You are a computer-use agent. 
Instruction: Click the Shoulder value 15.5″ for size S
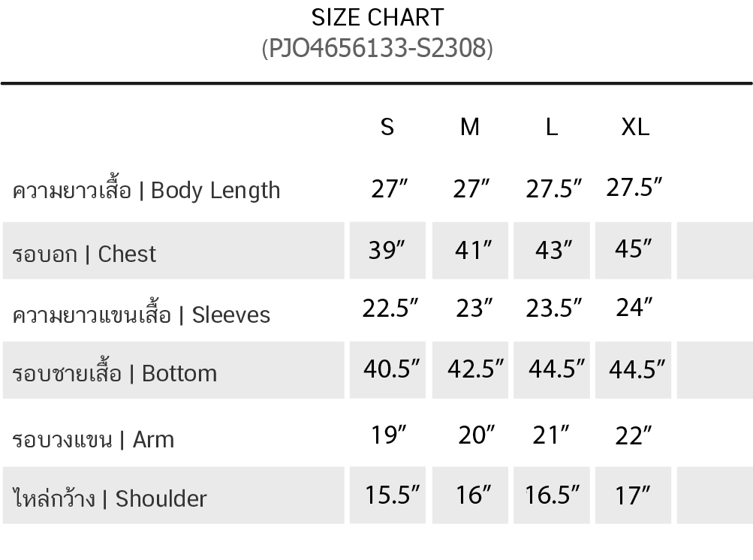coord(392,495)
